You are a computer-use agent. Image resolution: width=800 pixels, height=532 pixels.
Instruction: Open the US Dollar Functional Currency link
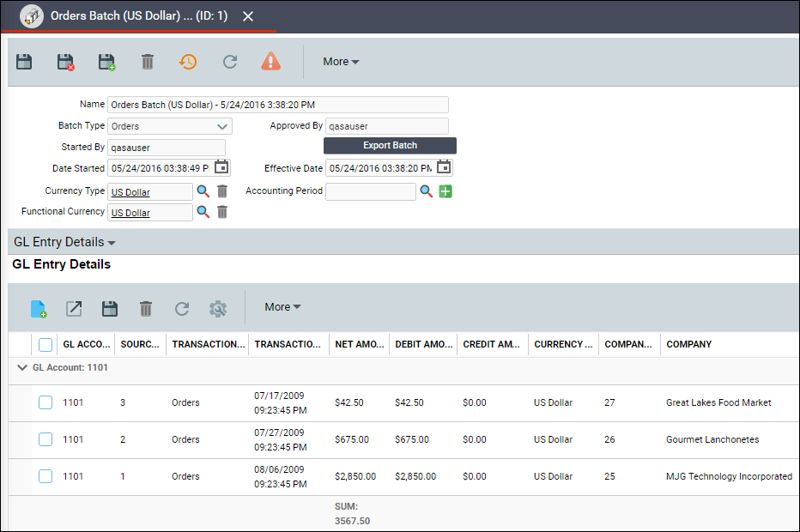130,213
